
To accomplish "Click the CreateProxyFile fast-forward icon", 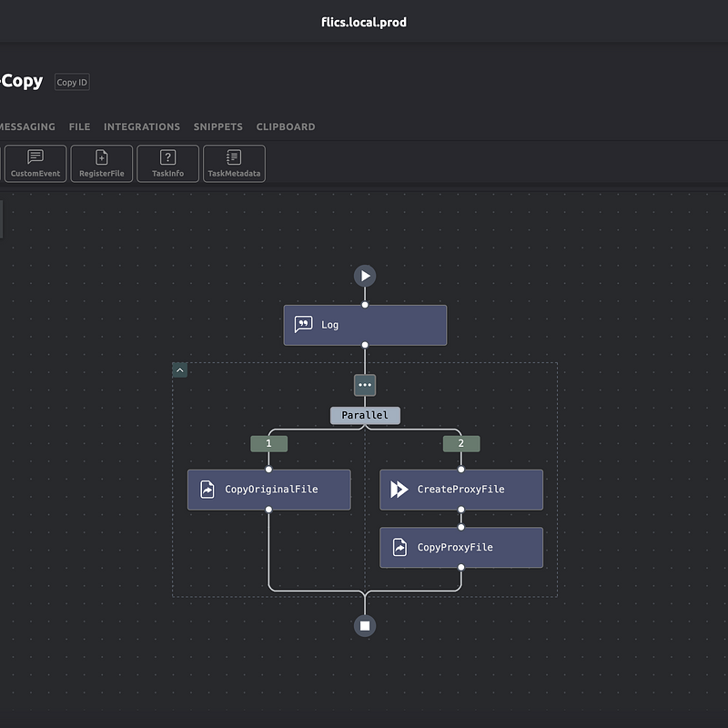I will [399, 490].
